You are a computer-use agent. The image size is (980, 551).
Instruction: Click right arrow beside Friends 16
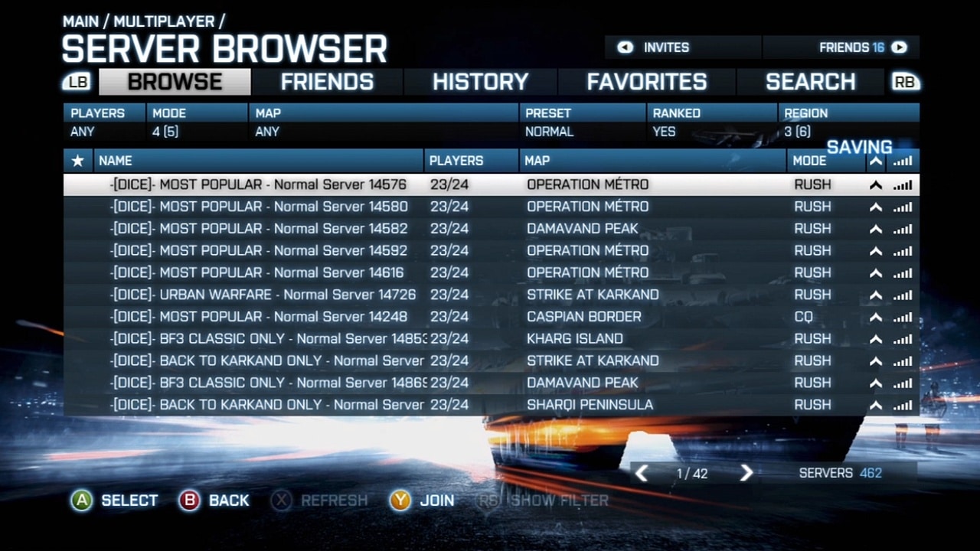(899, 47)
